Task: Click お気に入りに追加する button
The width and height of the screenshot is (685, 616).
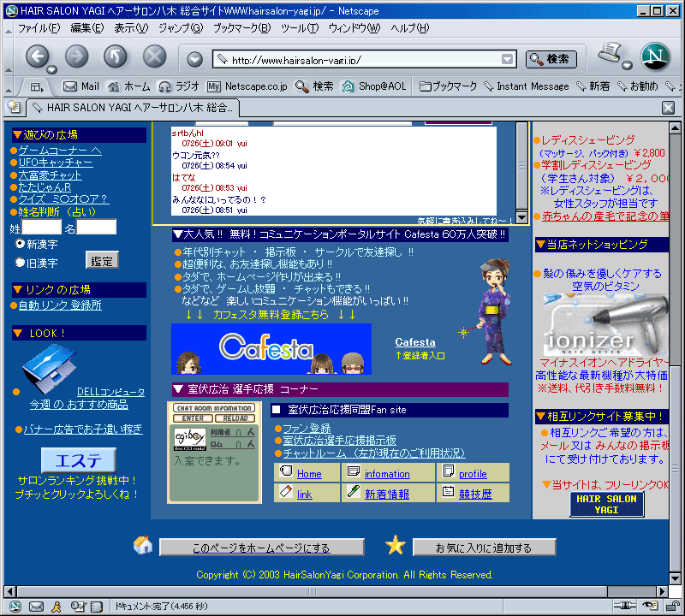Action: click(x=484, y=548)
